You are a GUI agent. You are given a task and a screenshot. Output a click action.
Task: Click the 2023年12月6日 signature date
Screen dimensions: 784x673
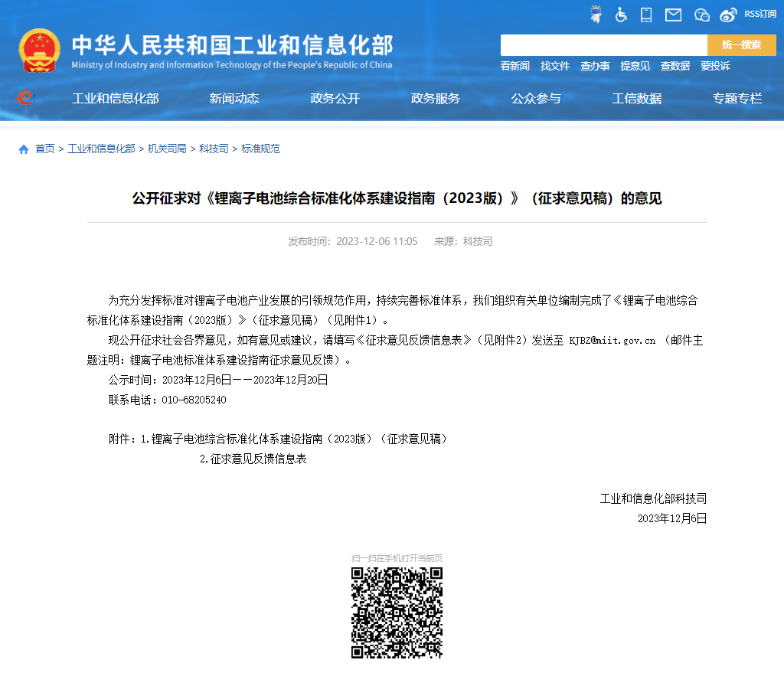coord(672,518)
